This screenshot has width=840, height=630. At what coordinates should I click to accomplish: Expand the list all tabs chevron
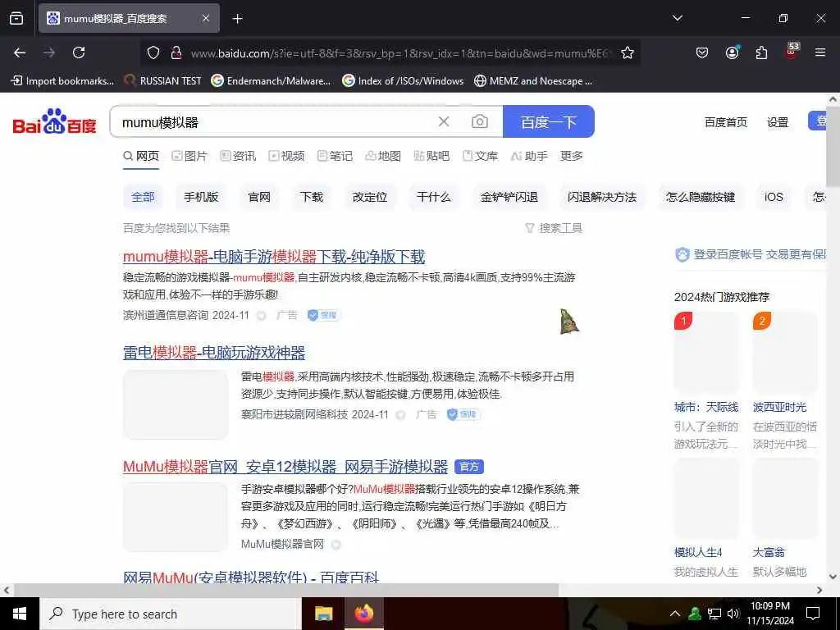coord(677,18)
